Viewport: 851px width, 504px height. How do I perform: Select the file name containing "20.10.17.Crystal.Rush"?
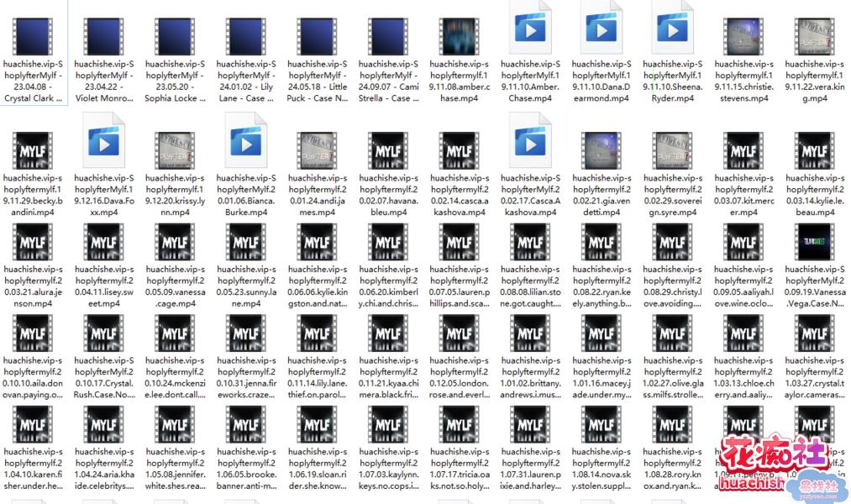tap(103, 378)
